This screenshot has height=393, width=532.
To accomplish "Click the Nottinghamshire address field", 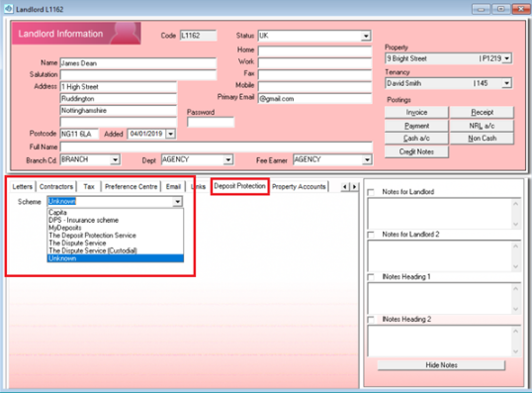I will tap(119, 111).
